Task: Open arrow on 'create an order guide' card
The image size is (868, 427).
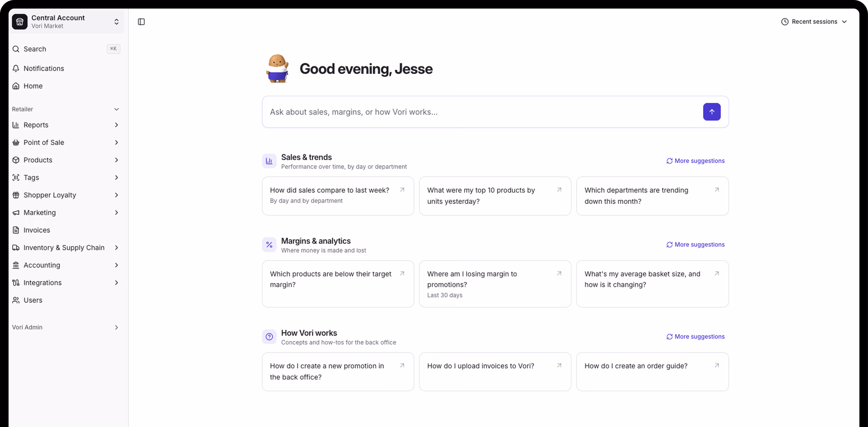Action: point(717,366)
